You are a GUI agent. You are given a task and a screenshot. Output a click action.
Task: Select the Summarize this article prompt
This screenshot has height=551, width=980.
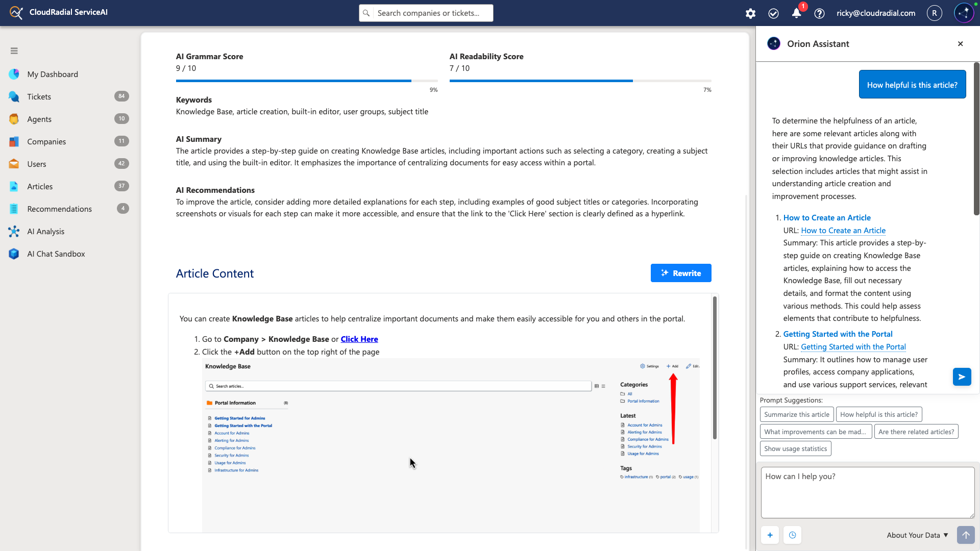pos(796,414)
